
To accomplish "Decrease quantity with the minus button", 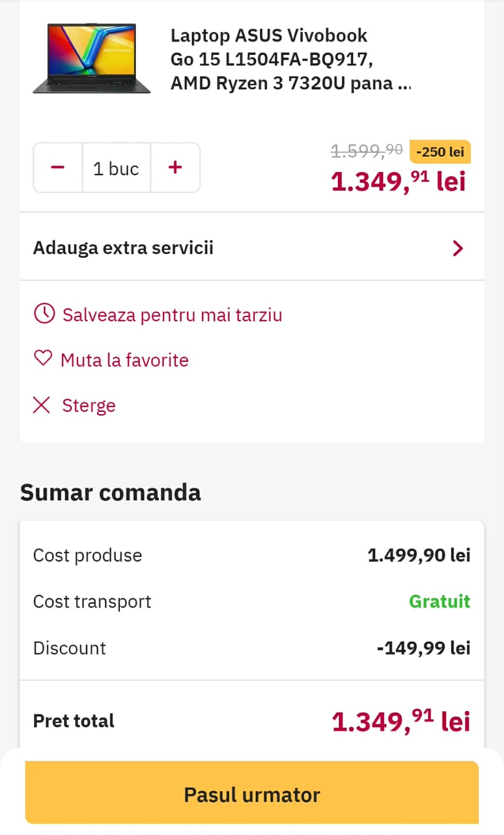I will tap(58, 168).
